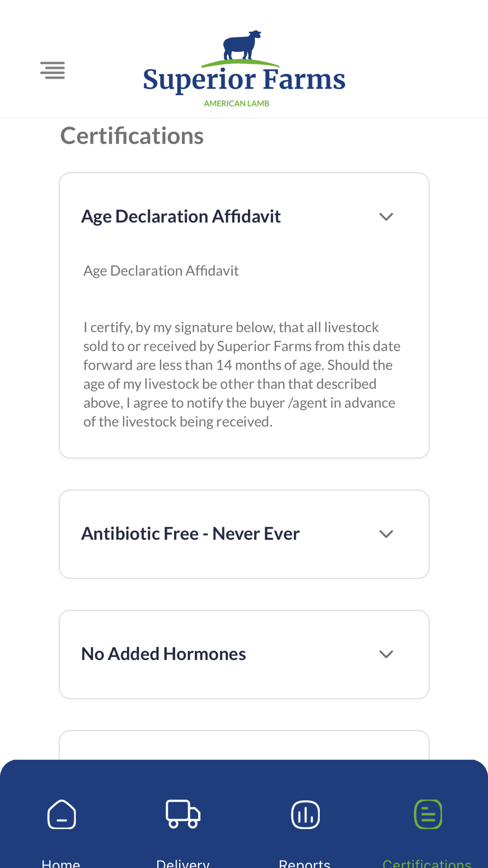Switch to the Delivery tab label
This screenshot has height=868, width=488.
pyautogui.click(x=183, y=863)
